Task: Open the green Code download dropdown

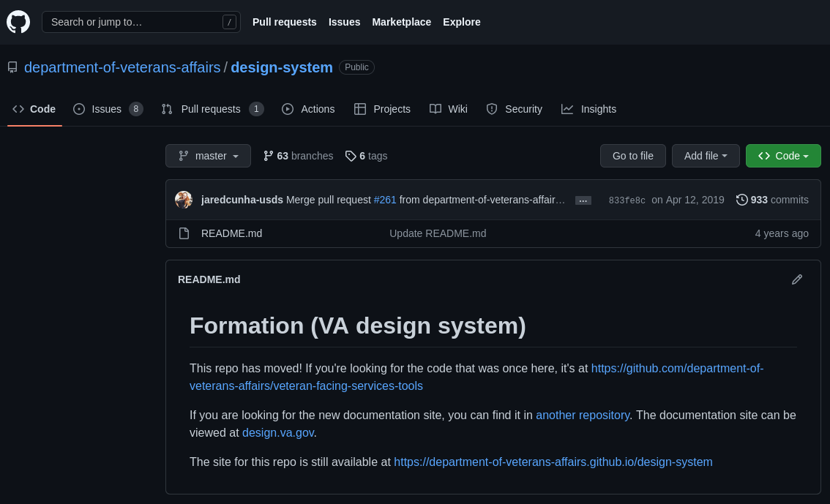Action: coord(783,156)
